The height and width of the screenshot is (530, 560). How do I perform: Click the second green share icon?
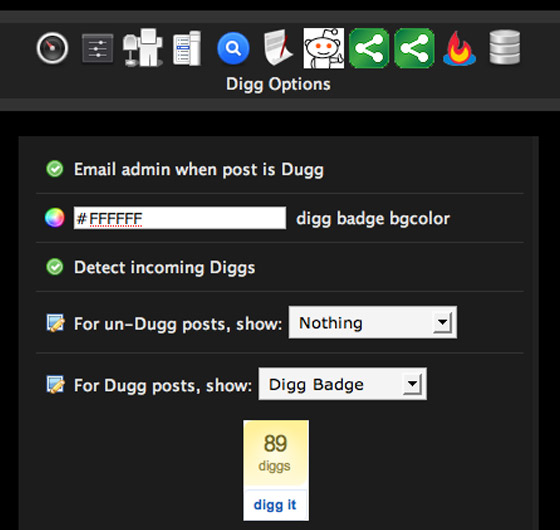pyautogui.click(x=414, y=48)
